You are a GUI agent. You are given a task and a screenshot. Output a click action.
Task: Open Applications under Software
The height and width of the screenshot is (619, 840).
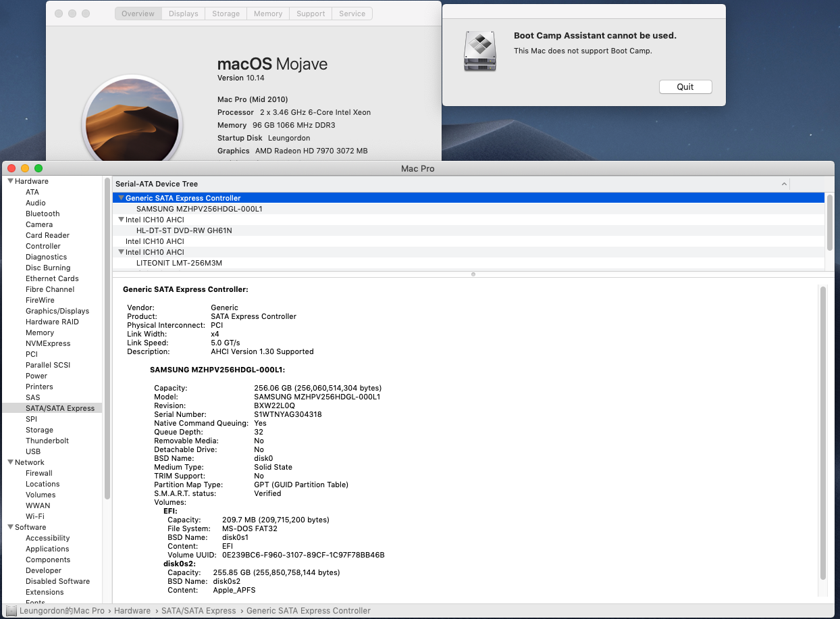click(47, 549)
